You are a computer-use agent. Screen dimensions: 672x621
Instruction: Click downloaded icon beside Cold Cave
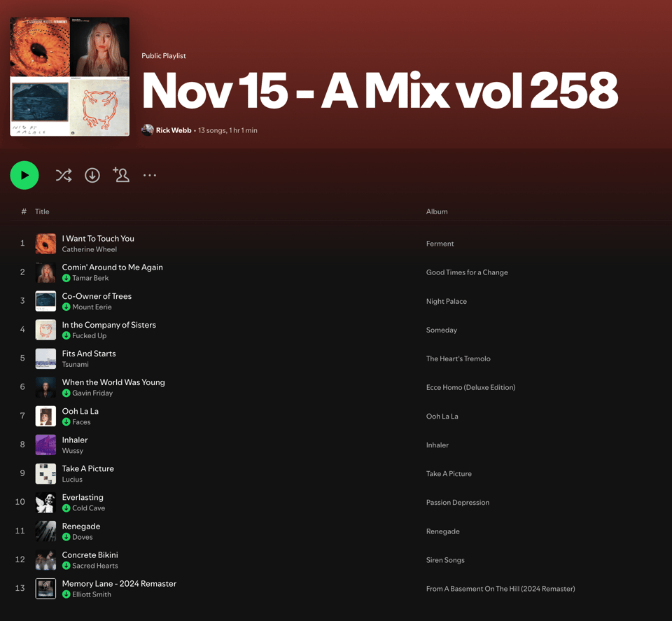coord(66,508)
